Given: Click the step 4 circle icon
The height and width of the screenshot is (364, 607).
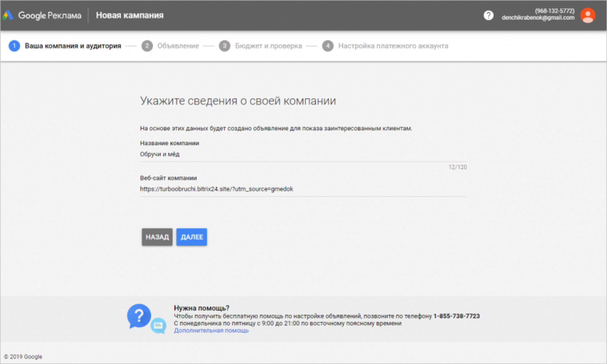Looking at the screenshot, I should (x=328, y=46).
